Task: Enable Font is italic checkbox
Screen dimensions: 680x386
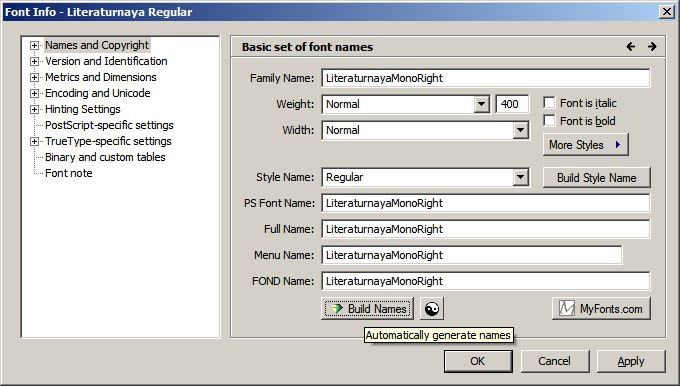Action: coord(549,103)
